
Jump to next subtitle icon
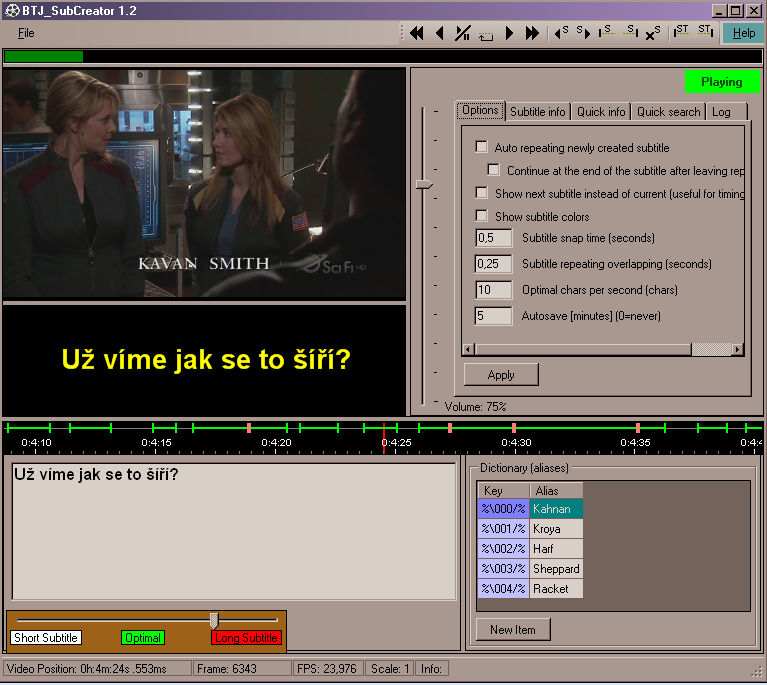pos(582,33)
